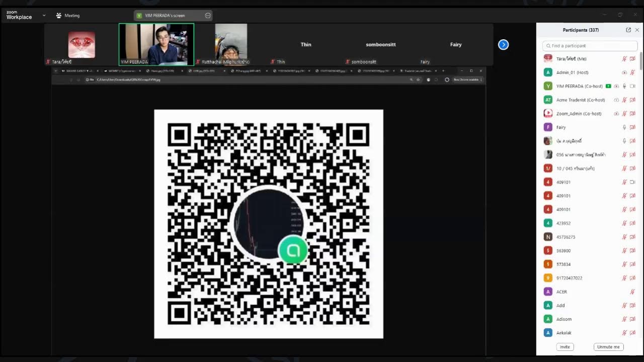Screen dimensions: 644x362
Task: Click the camera-off icon for 45736275
Action: [632, 237]
